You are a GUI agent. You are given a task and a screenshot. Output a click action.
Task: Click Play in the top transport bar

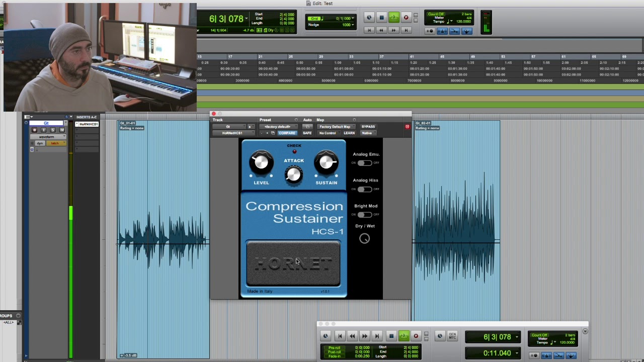pyautogui.click(x=393, y=18)
